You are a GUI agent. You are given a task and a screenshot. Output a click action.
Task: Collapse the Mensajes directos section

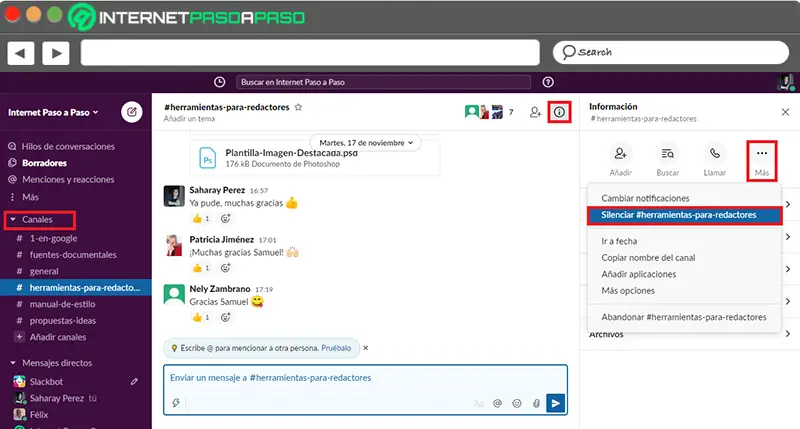click(x=13, y=363)
